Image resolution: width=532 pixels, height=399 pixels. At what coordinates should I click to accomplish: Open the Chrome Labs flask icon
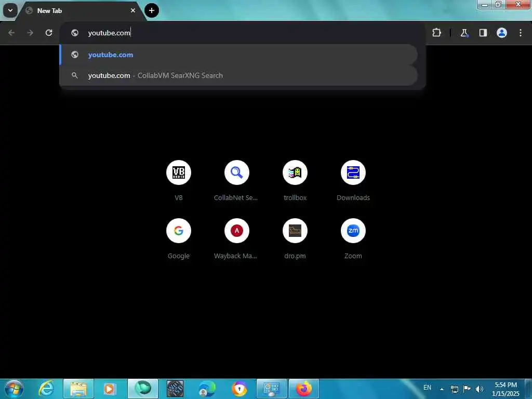click(x=464, y=33)
